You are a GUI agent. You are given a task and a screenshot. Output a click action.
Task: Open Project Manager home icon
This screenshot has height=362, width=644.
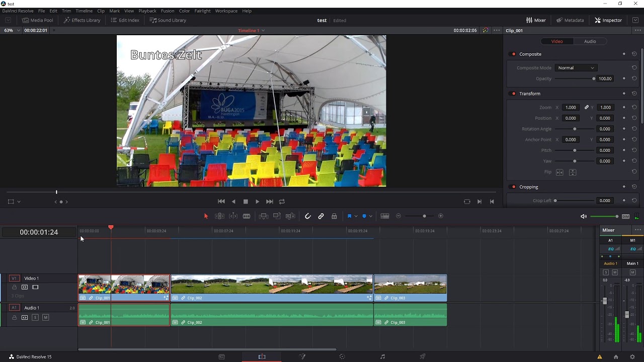click(x=616, y=357)
